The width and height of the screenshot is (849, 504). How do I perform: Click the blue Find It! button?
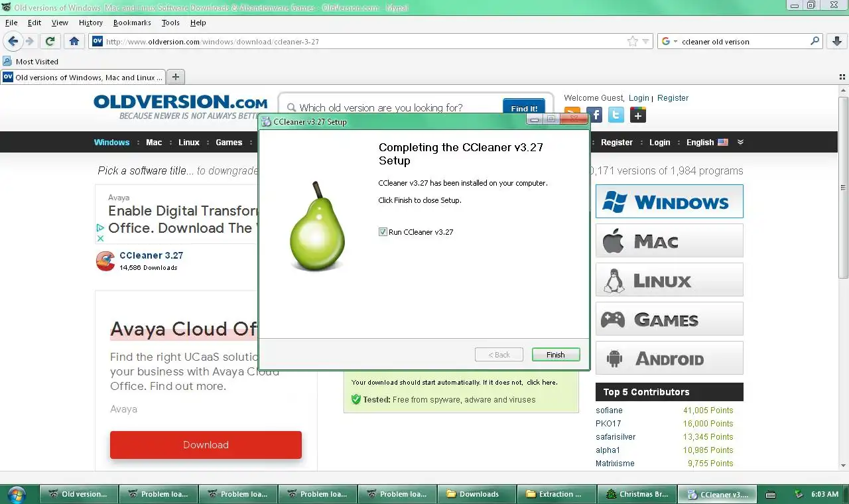(524, 108)
